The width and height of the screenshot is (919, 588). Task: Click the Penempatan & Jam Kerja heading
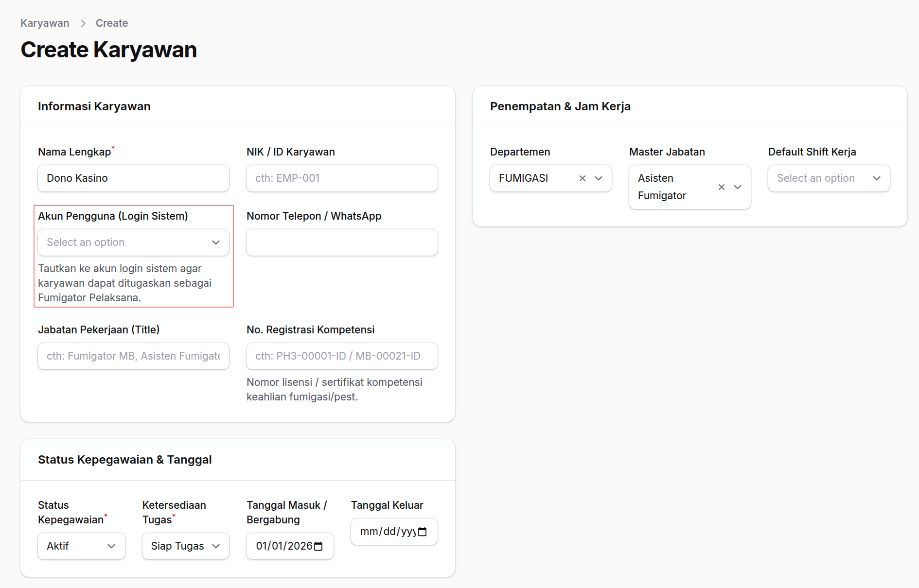560,106
